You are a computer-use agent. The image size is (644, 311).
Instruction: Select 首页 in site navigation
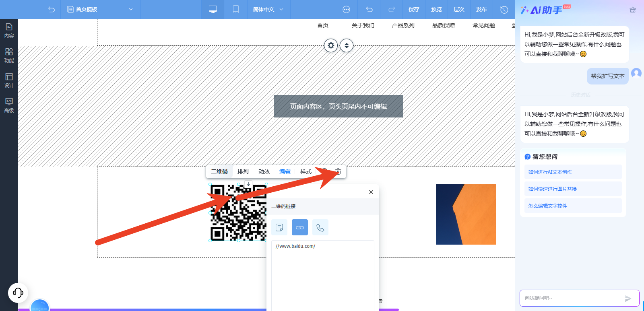[x=323, y=25]
